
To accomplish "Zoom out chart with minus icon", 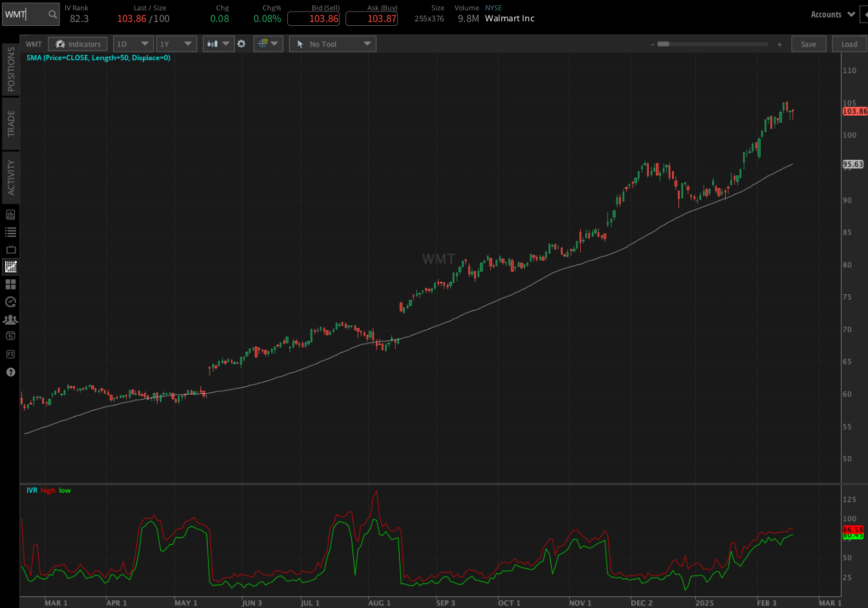I will tap(653, 44).
